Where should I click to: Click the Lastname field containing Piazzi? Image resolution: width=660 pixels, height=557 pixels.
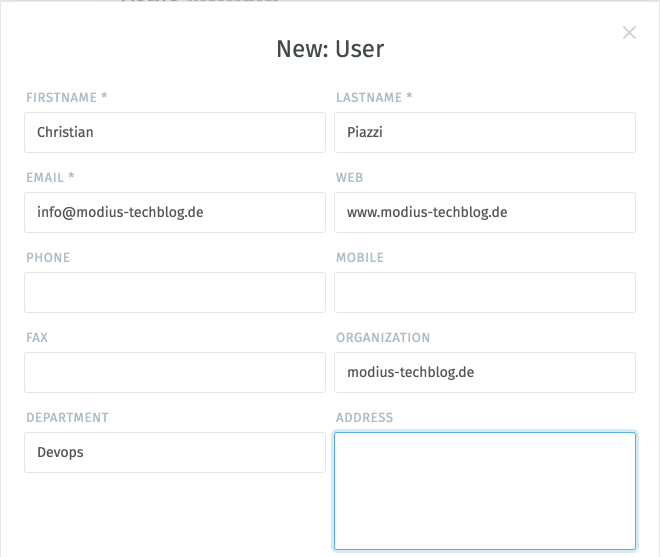[x=485, y=132]
